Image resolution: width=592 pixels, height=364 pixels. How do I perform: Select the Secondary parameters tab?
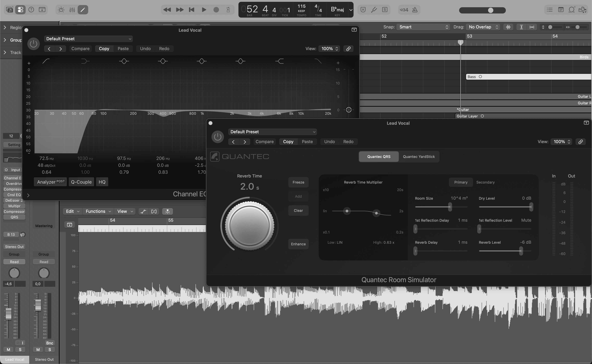tap(485, 182)
